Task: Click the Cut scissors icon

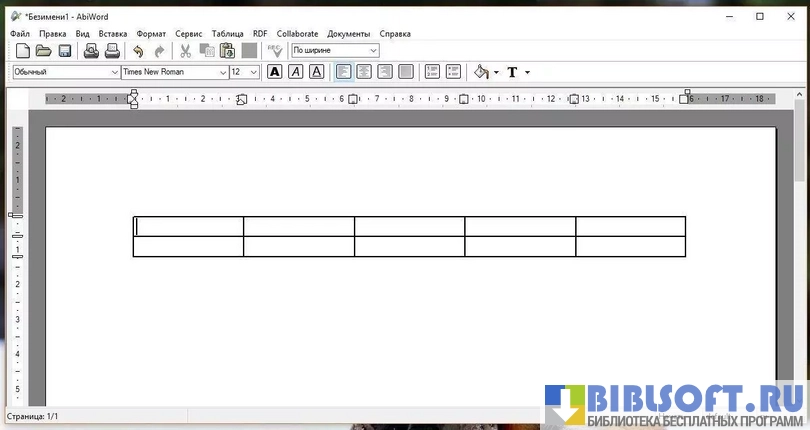Action: (185, 51)
